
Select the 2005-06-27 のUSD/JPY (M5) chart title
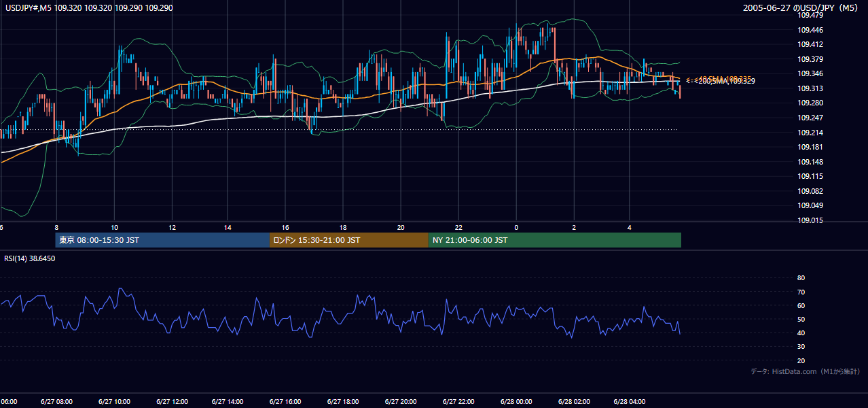click(801, 8)
